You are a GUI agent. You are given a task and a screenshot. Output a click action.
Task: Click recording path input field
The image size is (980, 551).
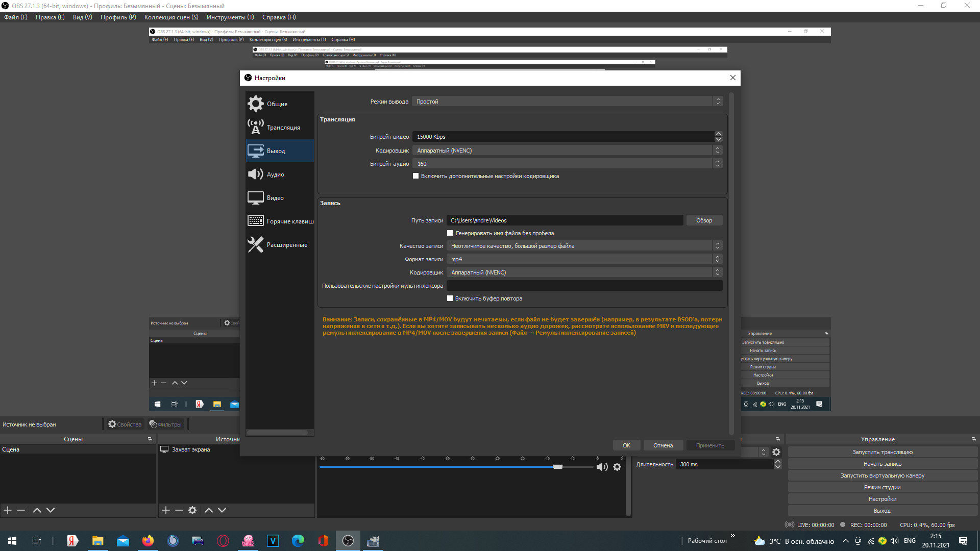click(x=565, y=220)
